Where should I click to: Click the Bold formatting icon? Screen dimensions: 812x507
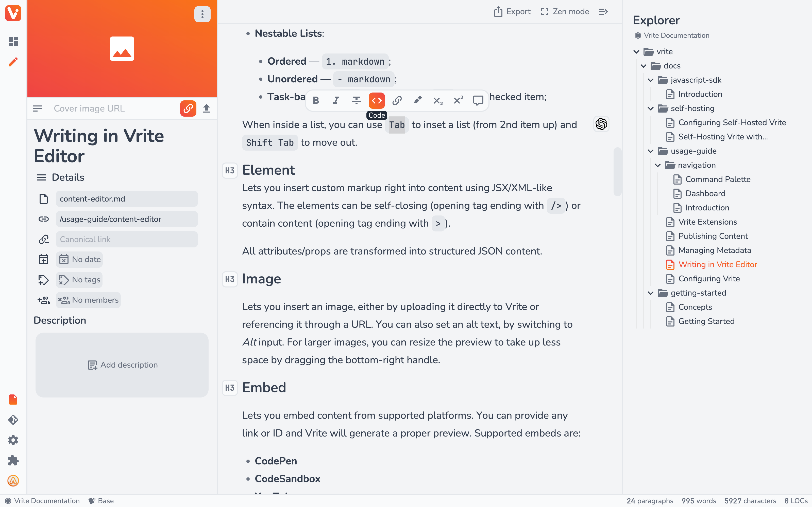click(x=316, y=100)
